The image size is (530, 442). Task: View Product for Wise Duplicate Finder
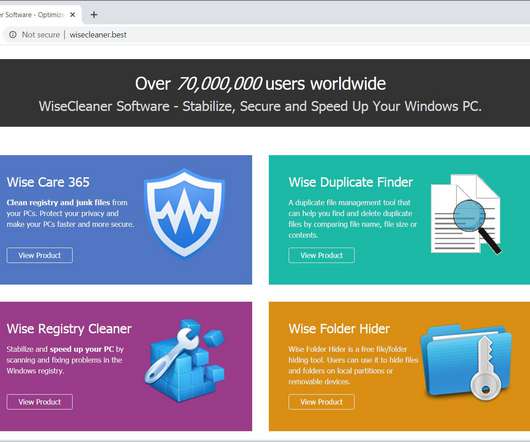coord(321,255)
